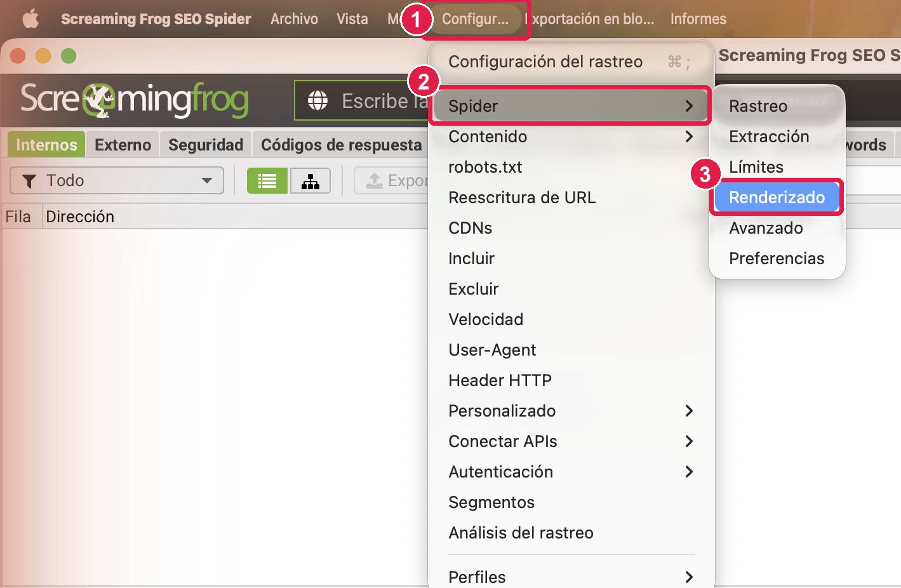Open User-Agent settings
This screenshot has height=588, width=901.
[571, 350]
